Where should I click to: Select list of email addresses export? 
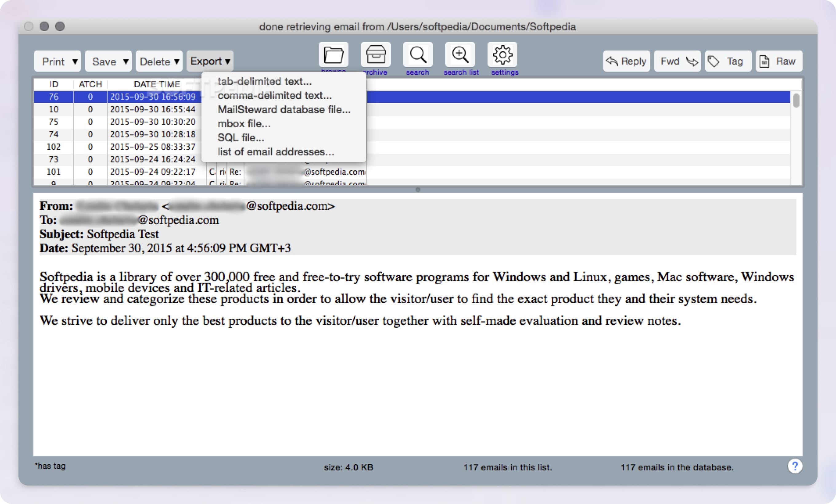coord(275,152)
